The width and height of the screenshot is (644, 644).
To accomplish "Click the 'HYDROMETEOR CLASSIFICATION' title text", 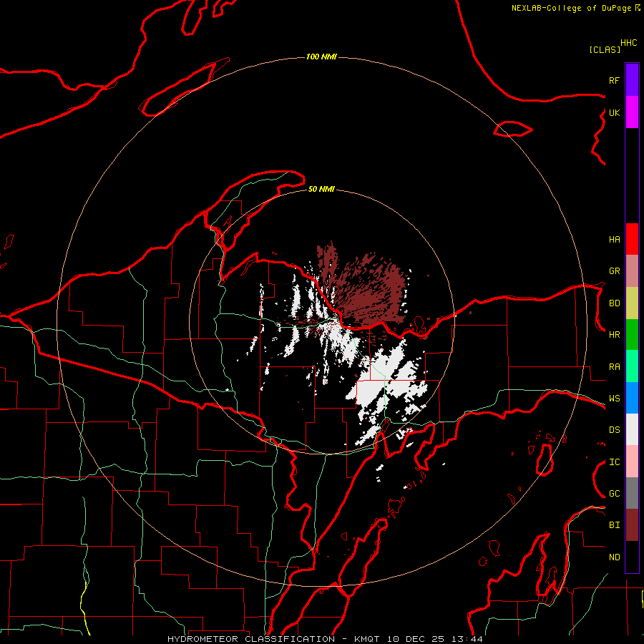I will pyautogui.click(x=251, y=639).
